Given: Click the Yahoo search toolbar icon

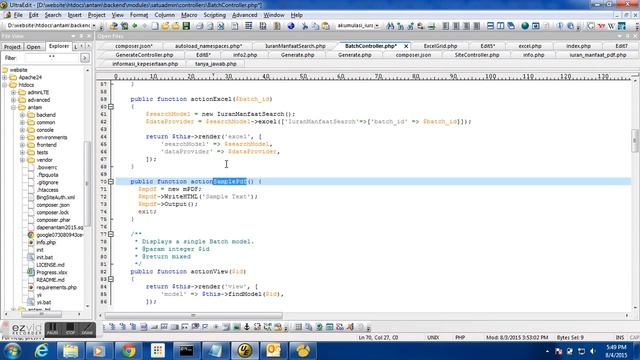Looking at the screenshot, I should 601,26.
